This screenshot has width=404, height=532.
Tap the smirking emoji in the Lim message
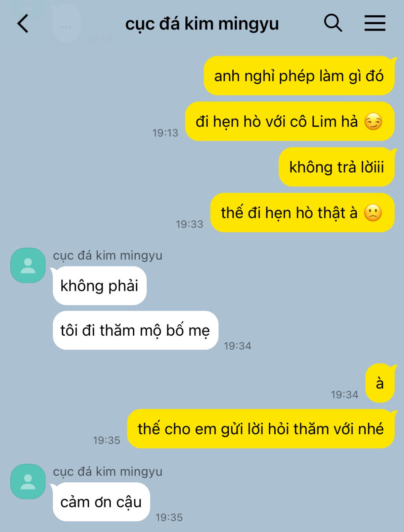point(373,122)
